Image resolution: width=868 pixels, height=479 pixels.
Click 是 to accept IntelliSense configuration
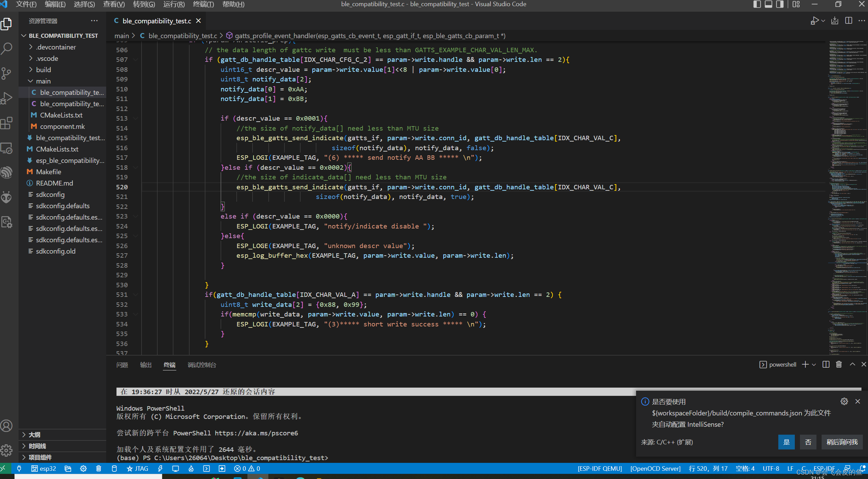point(786,442)
